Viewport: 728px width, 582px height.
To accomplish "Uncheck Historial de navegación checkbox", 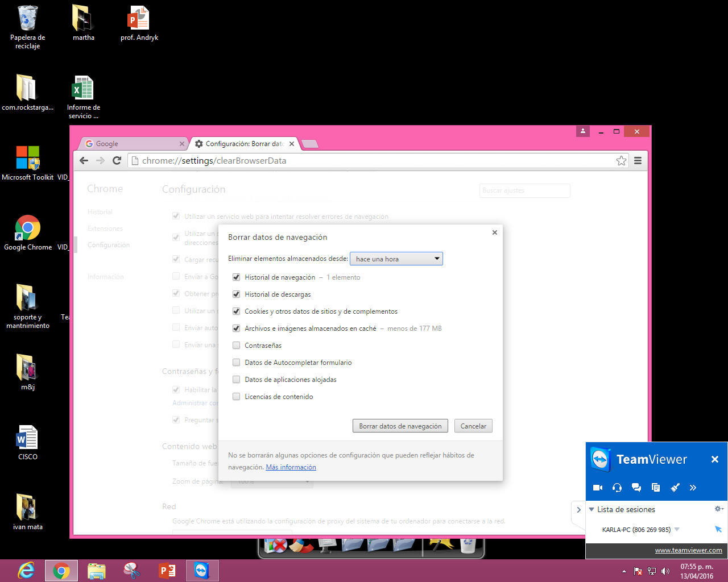I will point(236,277).
